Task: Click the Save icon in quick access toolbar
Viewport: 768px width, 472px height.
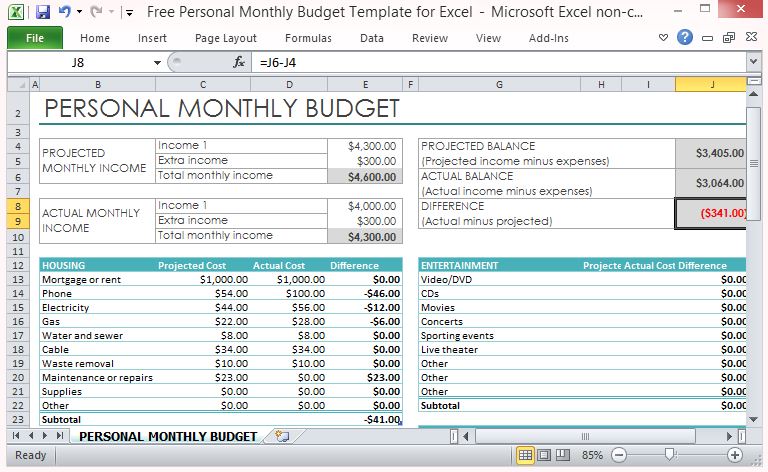Action: click(x=43, y=11)
